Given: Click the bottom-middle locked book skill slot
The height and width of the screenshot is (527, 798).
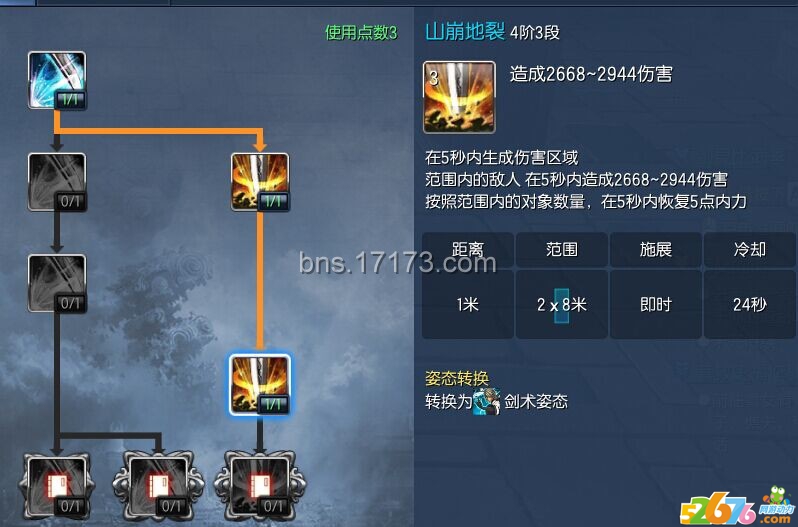Looking at the screenshot, I should click(158, 486).
